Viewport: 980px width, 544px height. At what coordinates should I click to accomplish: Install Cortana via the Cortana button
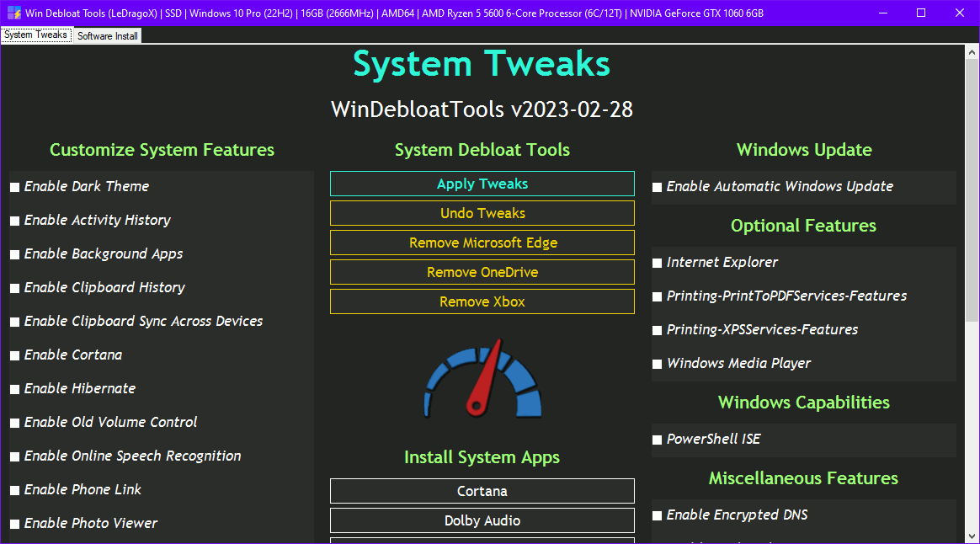coord(482,491)
